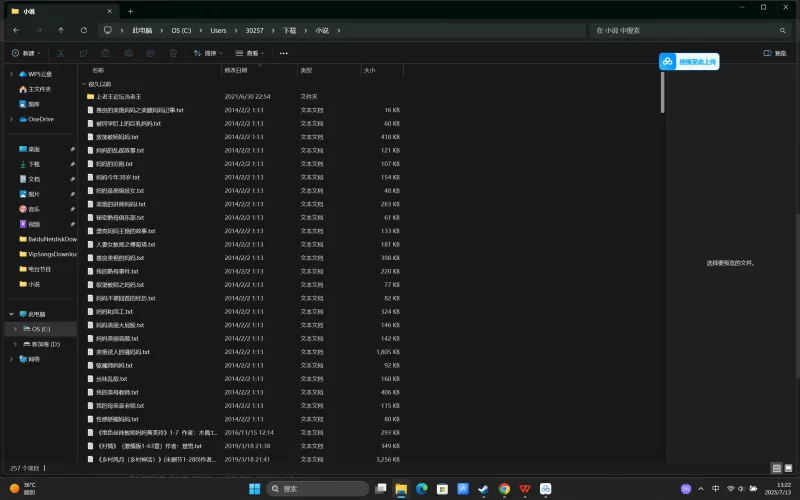The width and height of the screenshot is (800, 500).
Task: Click the forward navigation arrow
Action: tap(39, 31)
